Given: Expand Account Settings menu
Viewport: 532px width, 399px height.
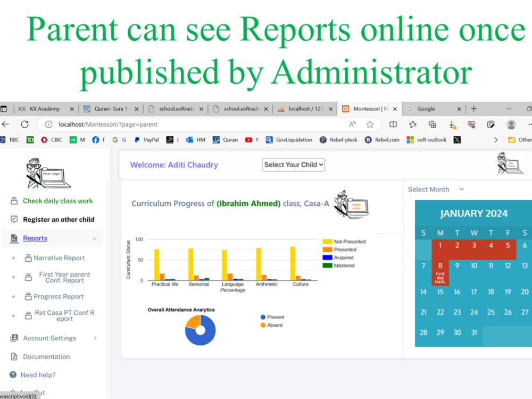Looking at the screenshot, I should click(x=53, y=338).
